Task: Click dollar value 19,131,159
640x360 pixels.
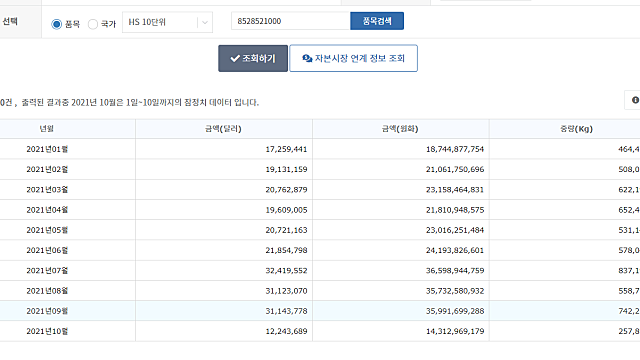Action: tap(286, 169)
